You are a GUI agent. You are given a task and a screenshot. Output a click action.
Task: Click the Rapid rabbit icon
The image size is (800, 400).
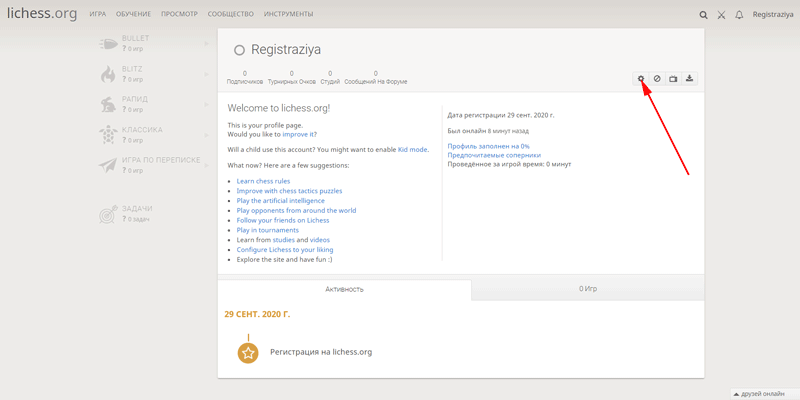[x=108, y=105]
